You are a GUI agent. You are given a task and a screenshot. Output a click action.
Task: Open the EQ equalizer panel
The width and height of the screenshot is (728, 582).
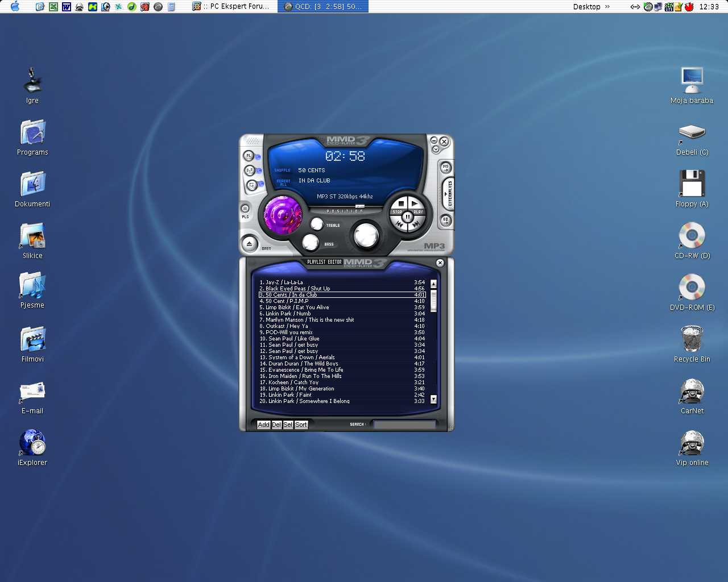point(445,220)
